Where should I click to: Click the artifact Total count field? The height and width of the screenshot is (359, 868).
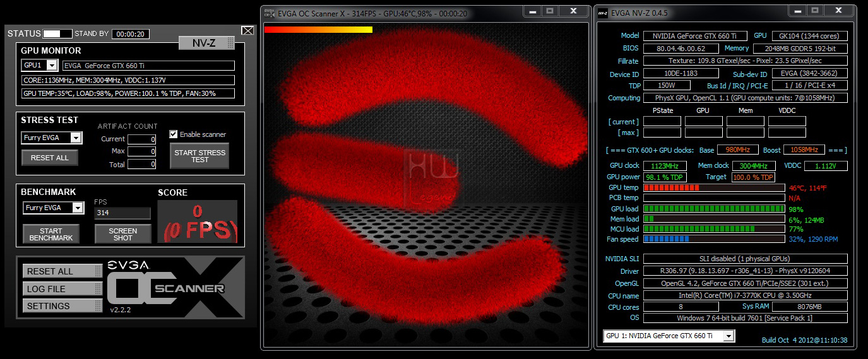click(x=141, y=164)
